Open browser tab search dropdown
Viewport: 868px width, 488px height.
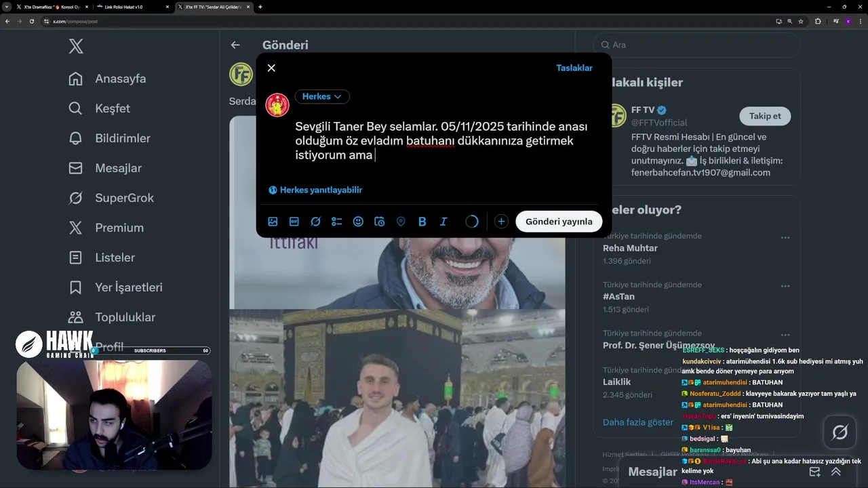click(6, 7)
